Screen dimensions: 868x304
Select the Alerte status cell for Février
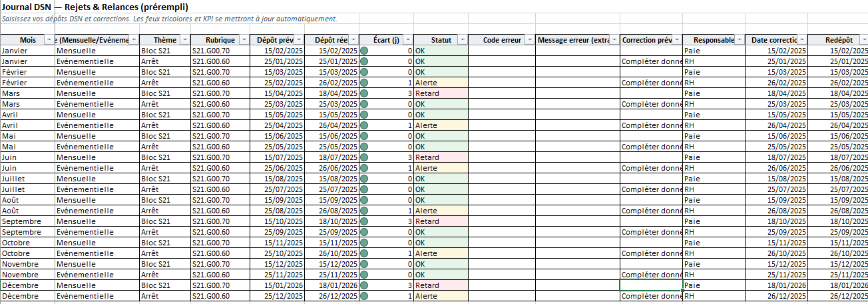(x=440, y=83)
